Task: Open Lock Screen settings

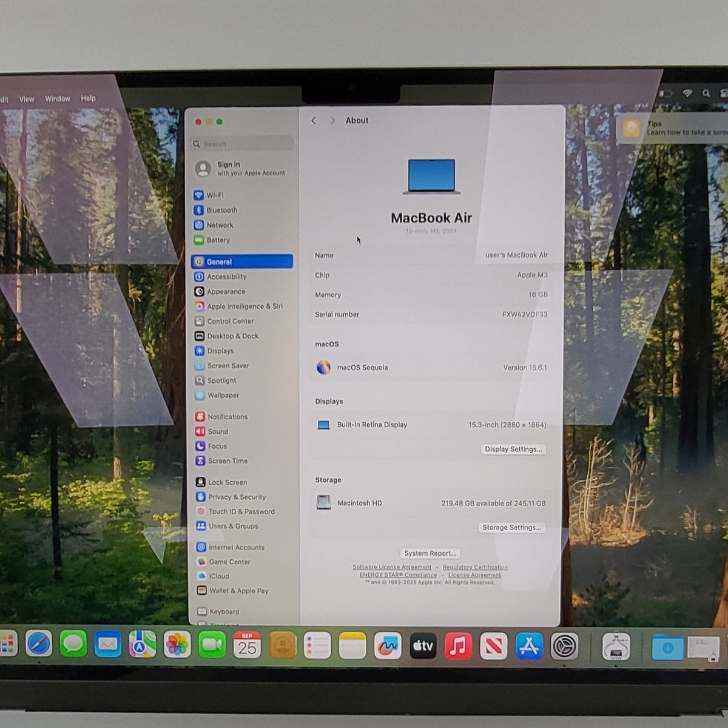Action: pos(221,482)
